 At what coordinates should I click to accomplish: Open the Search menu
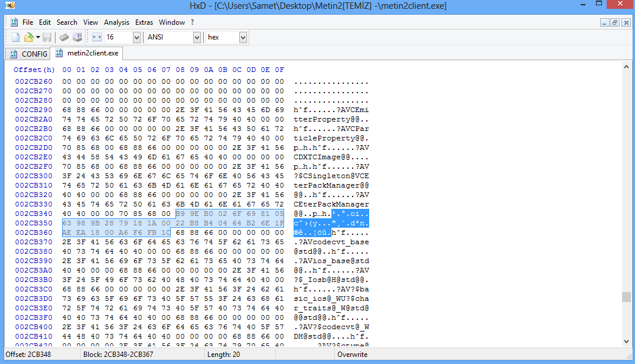coord(67,22)
